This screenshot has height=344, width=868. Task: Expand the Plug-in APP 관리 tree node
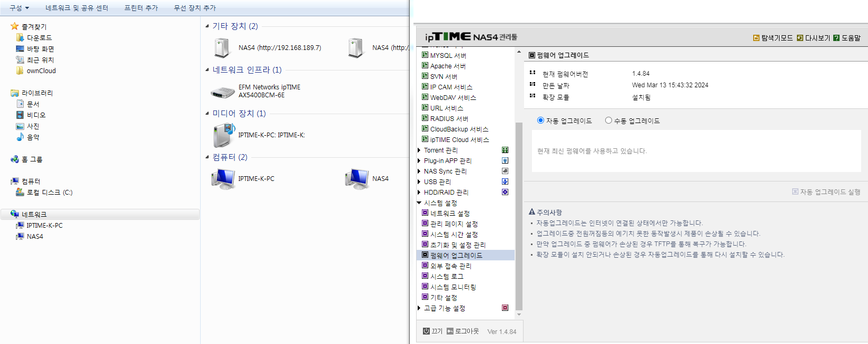[419, 161]
